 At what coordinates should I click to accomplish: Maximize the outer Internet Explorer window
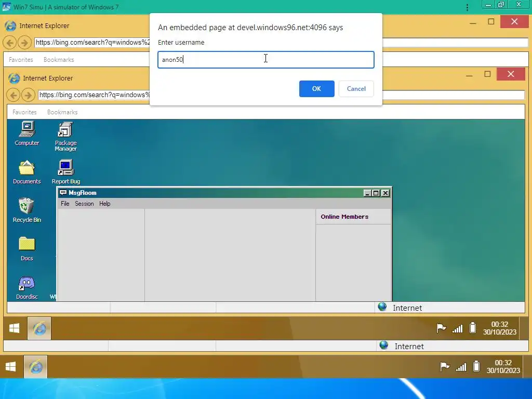click(491, 22)
